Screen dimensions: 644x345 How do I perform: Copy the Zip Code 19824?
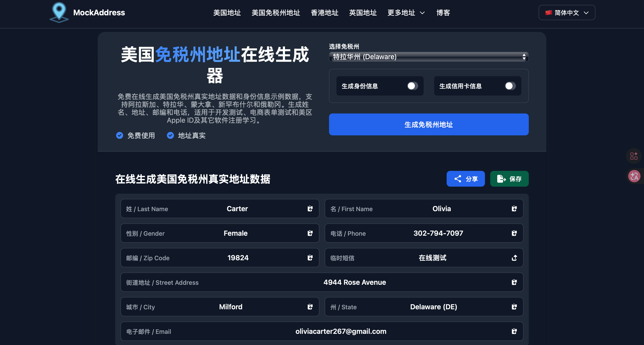(x=310, y=258)
